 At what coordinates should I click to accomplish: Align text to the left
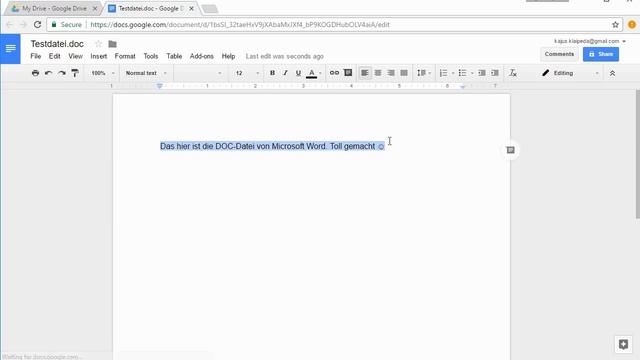click(x=365, y=73)
